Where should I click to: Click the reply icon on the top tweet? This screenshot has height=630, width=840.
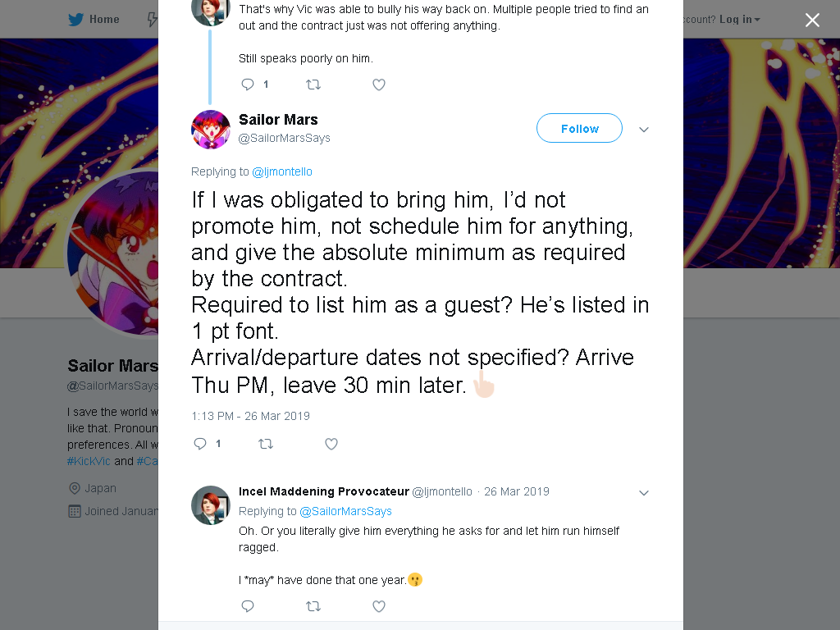point(247,84)
